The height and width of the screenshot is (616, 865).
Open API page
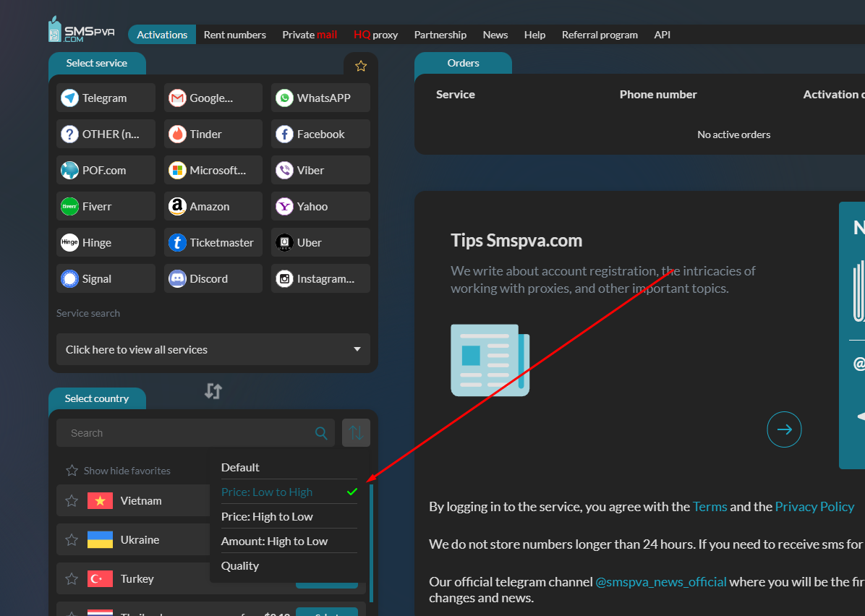point(662,34)
